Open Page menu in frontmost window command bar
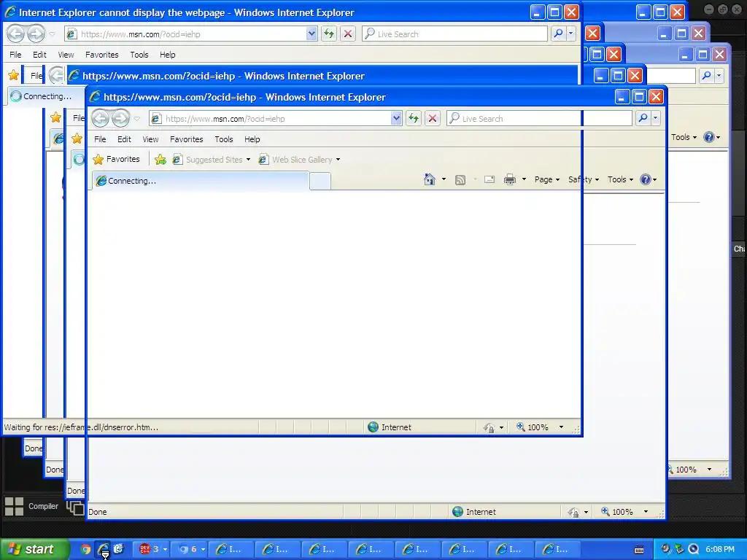747x560 pixels. [x=546, y=179]
